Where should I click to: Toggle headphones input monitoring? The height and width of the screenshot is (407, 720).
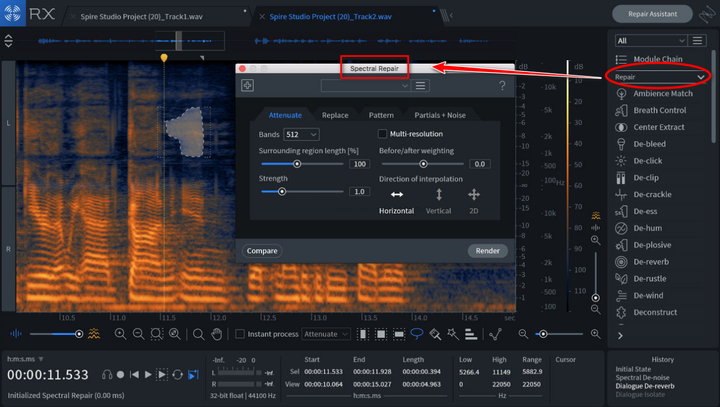[107, 375]
